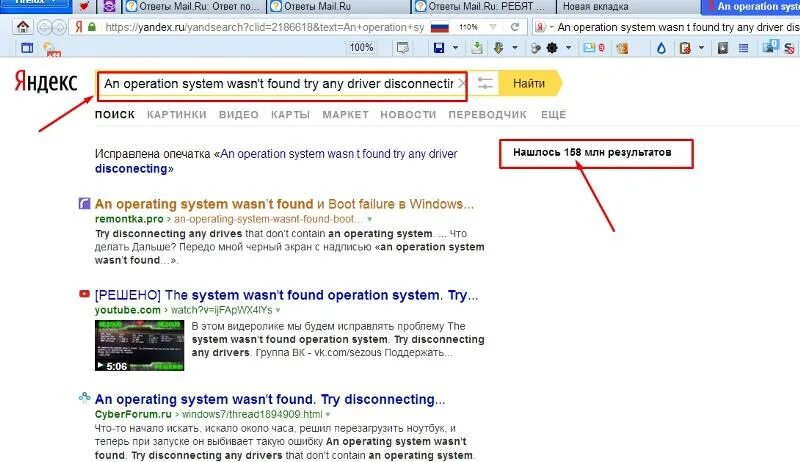This screenshot has height=462, width=800.
Task: Click the 100% zoom reset toolbar button
Action: (x=361, y=47)
